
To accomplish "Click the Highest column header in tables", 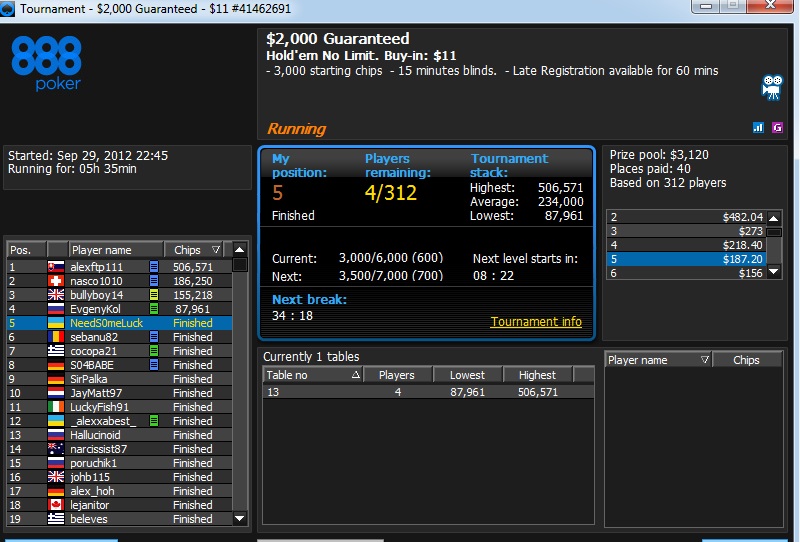I will tap(538, 375).
